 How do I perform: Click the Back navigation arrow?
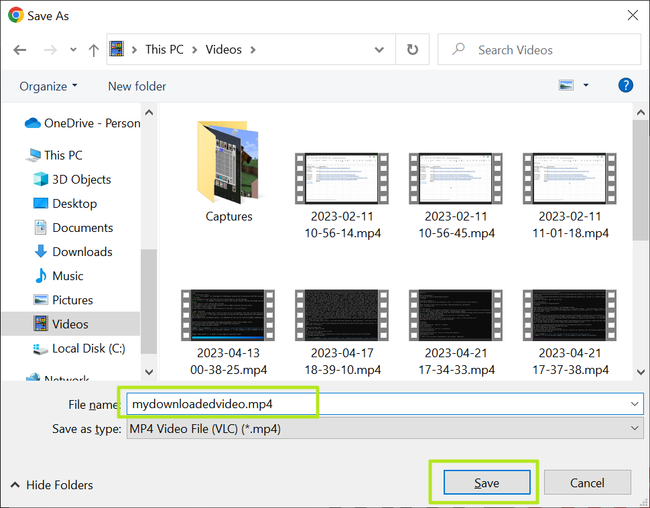coord(19,50)
